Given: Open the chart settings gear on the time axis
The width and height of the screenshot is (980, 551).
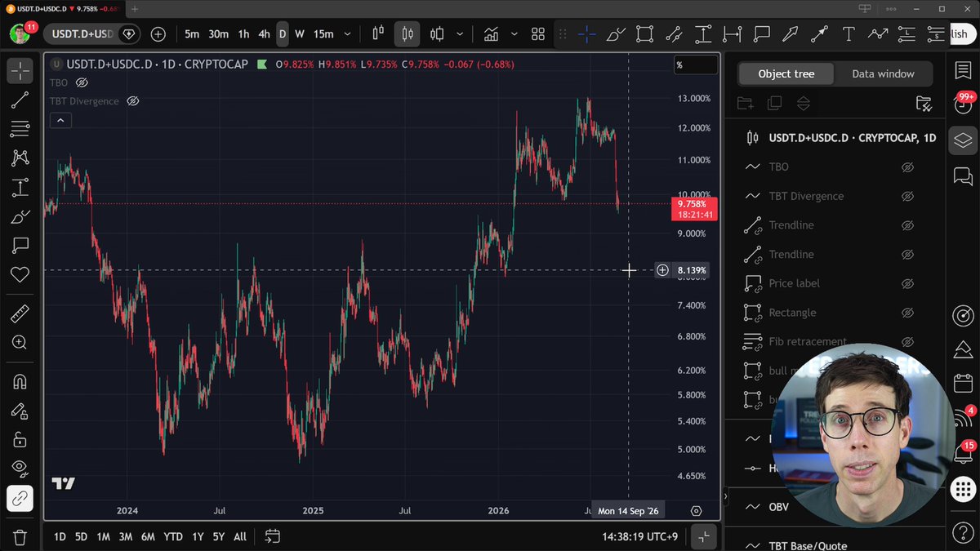Looking at the screenshot, I should (x=696, y=511).
